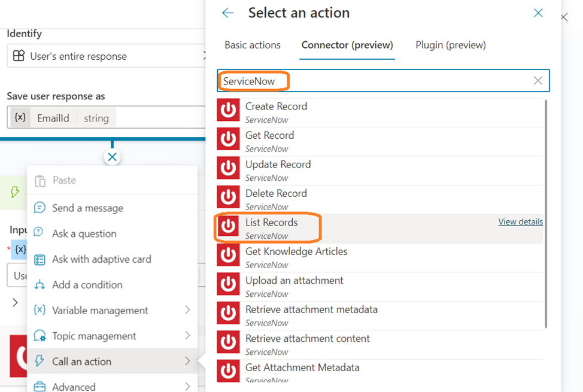The height and width of the screenshot is (392, 583).
Task: Switch to the Plugin (preview) tab
Action: (x=450, y=45)
